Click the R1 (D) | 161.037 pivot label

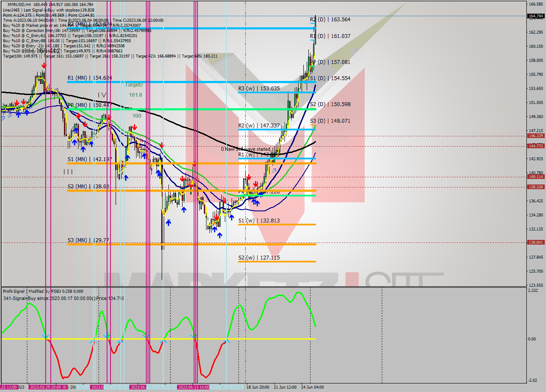[330, 36]
